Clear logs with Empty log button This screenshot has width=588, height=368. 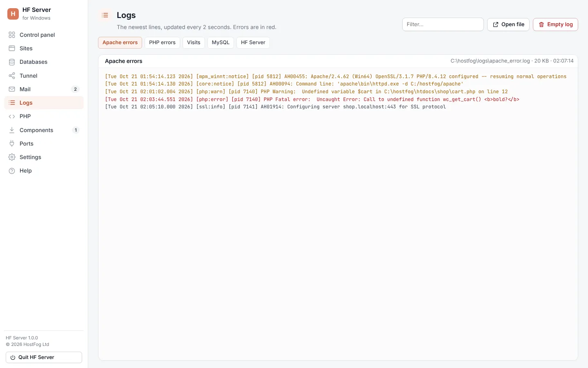click(x=555, y=25)
